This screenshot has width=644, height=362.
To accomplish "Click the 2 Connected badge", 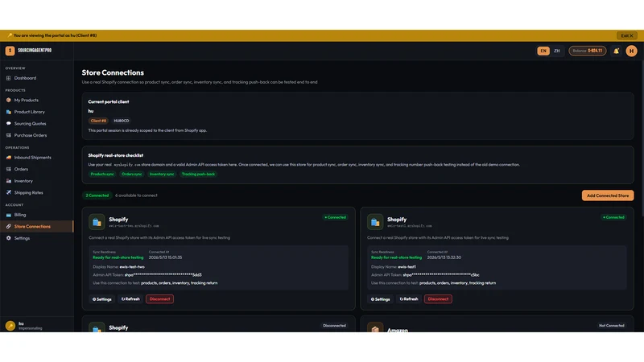I will tap(97, 195).
